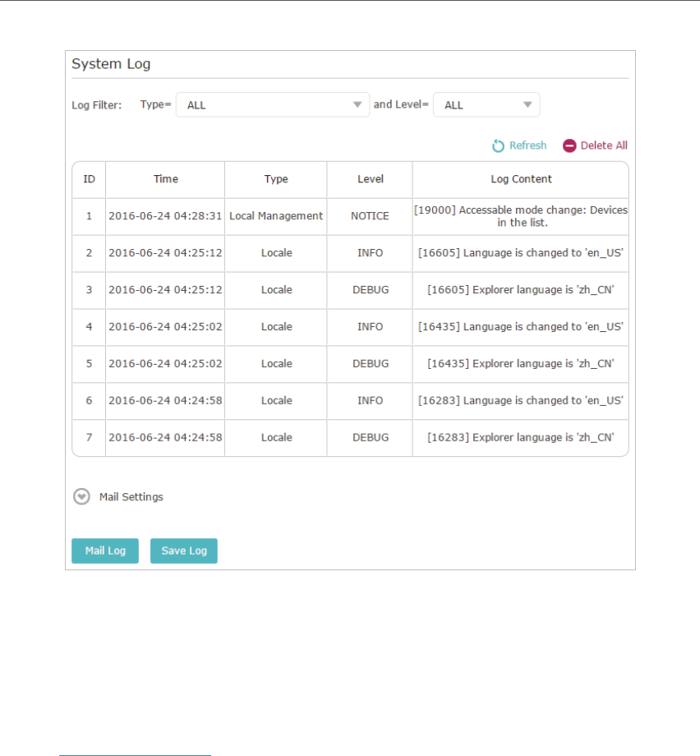Click the Type column header

[x=276, y=179]
